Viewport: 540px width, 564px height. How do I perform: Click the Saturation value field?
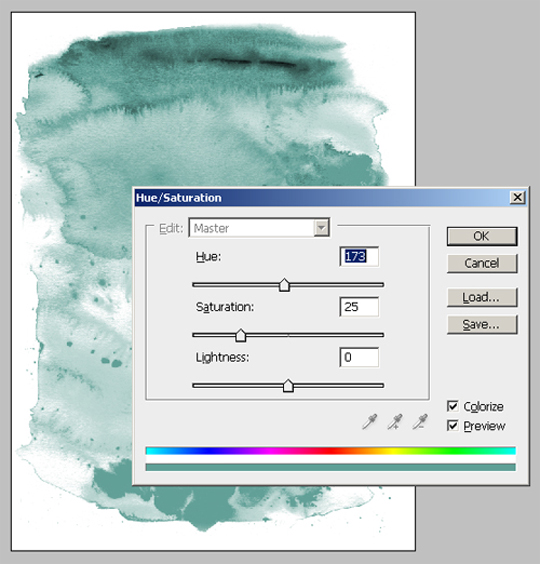(359, 307)
